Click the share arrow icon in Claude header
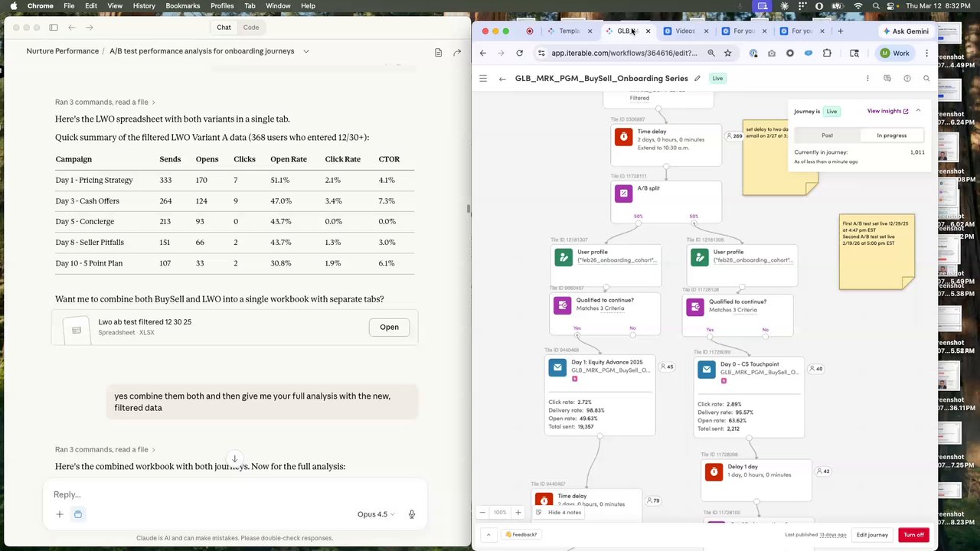Viewport: 980px width, 551px height. (x=457, y=52)
